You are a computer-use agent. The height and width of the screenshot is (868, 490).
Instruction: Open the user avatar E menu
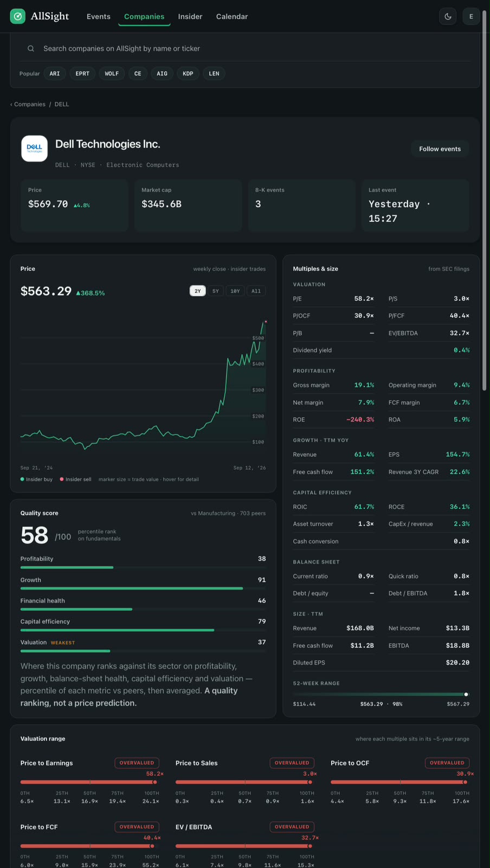(x=471, y=16)
